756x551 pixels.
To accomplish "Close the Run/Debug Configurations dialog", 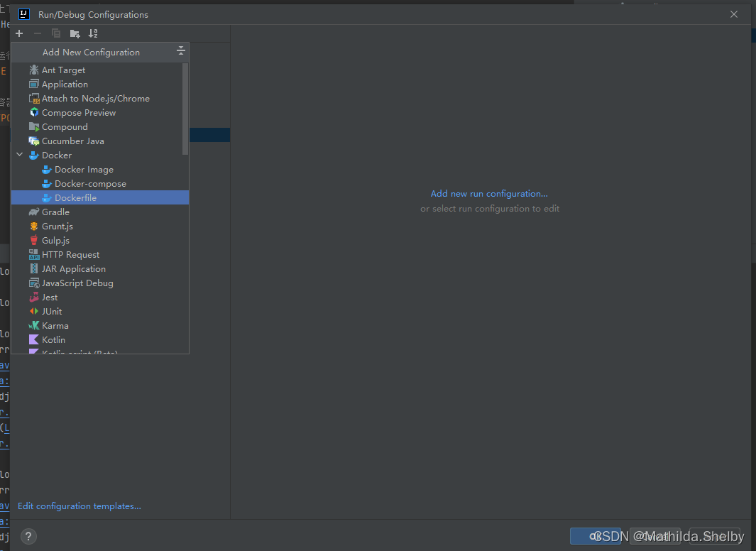I will pyautogui.click(x=734, y=14).
